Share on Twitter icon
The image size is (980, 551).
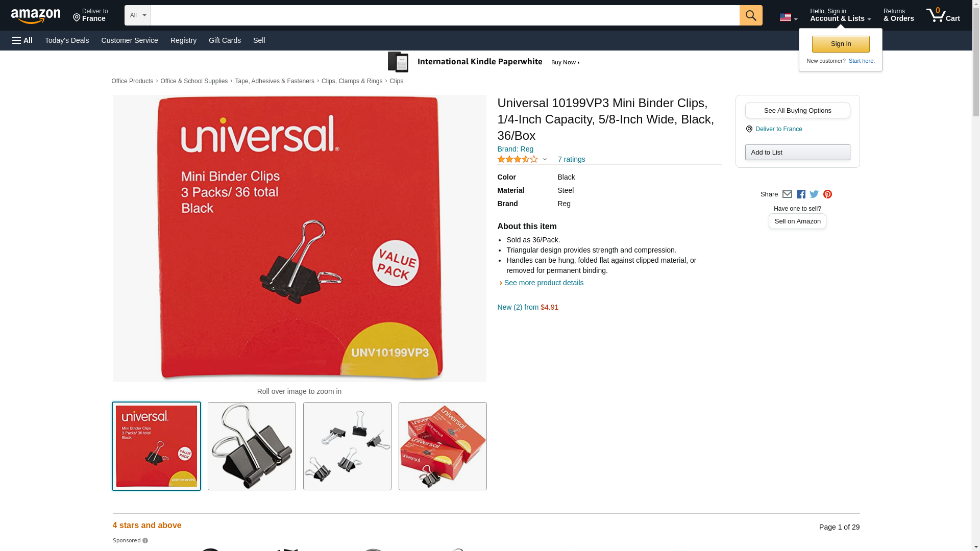click(814, 194)
